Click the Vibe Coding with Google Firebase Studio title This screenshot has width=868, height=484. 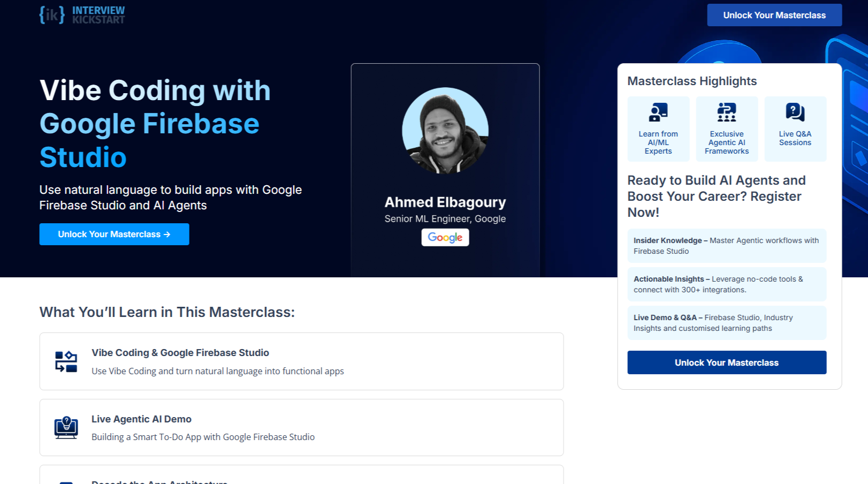(155, 124)
